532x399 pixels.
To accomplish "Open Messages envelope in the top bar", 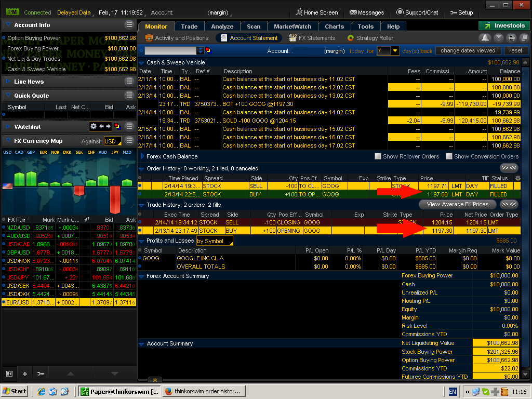I will (x=367, y=12).
